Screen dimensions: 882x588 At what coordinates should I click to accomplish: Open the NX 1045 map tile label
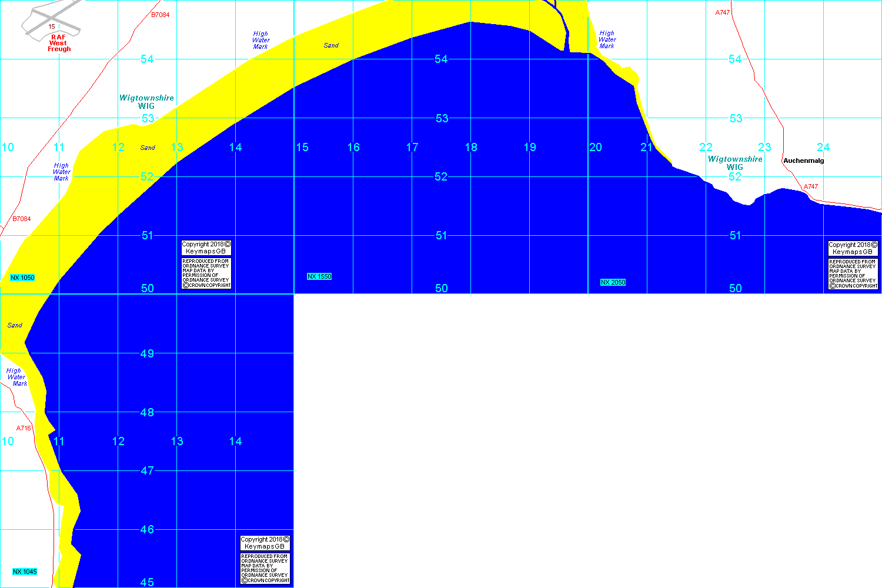25,572
